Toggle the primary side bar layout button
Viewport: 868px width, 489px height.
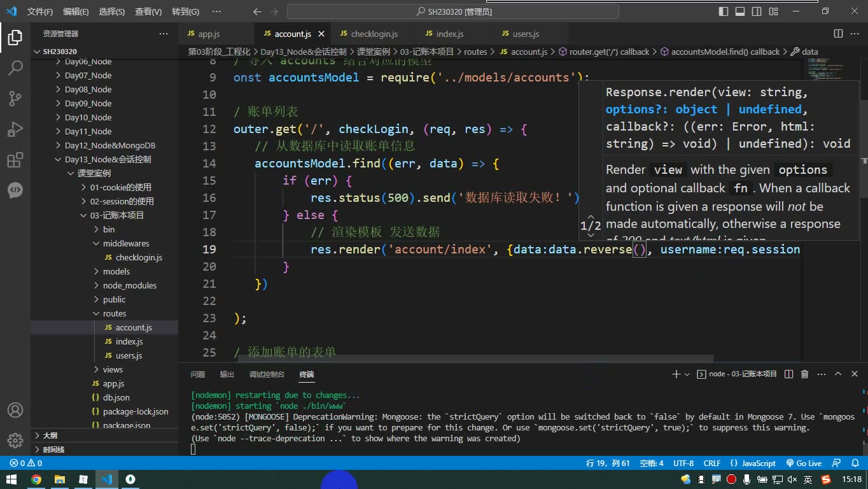point(724,11)
